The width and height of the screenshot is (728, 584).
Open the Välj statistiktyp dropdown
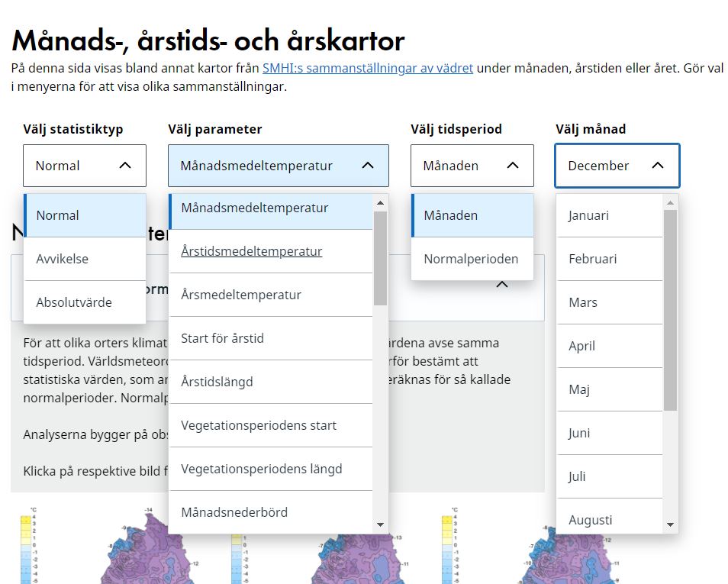(x=84, y=166)
